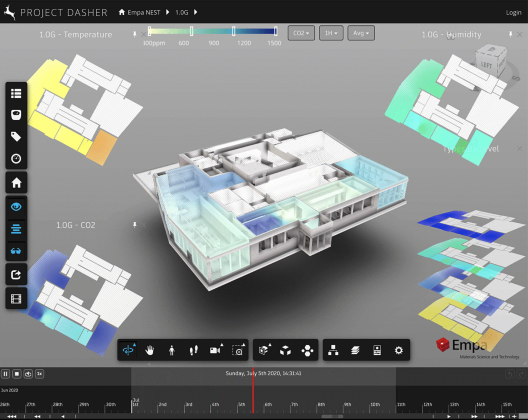
Task: Pause the timeline playback
Action: (5, 374)
